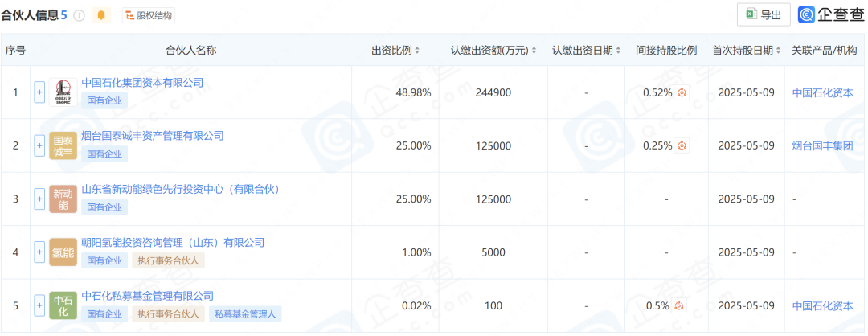
Task: Click the Sinopec company logo thumbnail
Action: 63,92
